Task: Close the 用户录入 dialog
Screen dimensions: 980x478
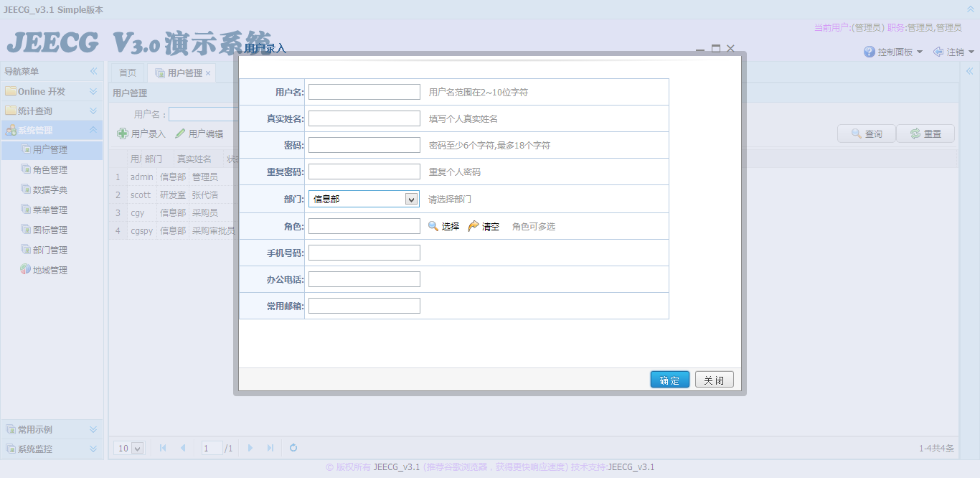Action: tap(730, 48)
